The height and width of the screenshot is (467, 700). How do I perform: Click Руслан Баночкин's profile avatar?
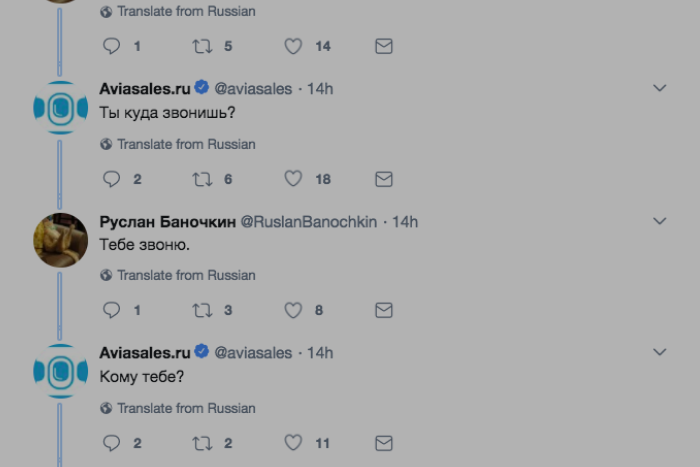tap(61, 240)
